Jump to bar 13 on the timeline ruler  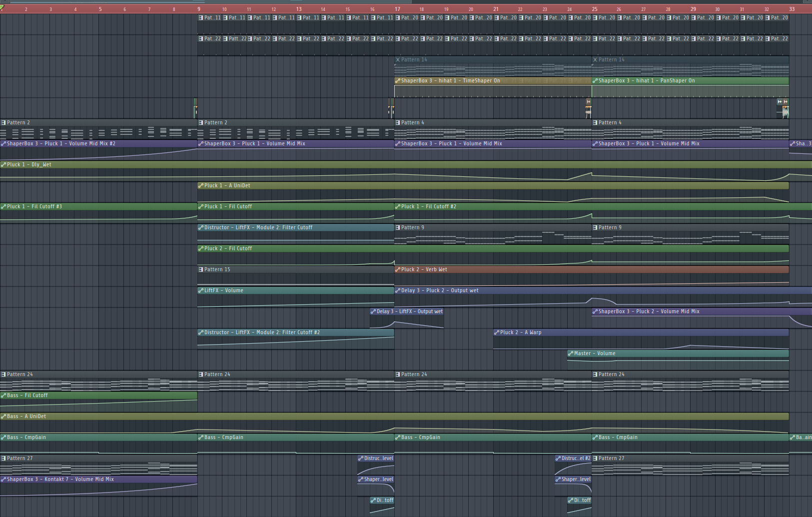(x=298, y=9)
